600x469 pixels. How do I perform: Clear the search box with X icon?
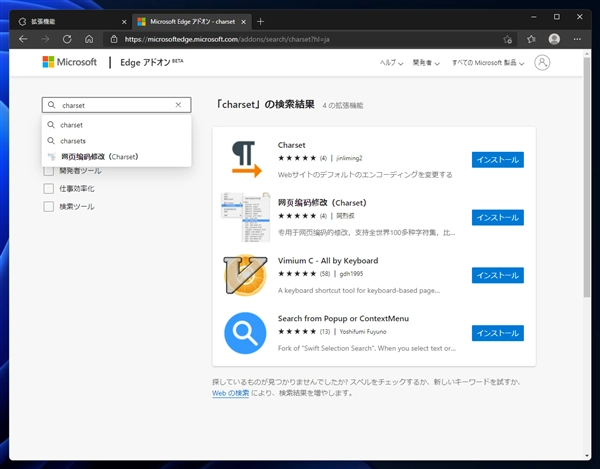[178, 105]
